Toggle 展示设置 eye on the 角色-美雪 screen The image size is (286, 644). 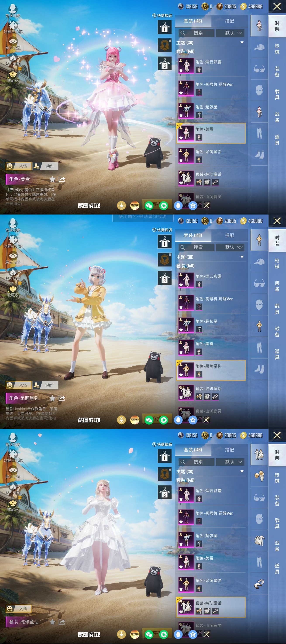(x=13, y=43)
